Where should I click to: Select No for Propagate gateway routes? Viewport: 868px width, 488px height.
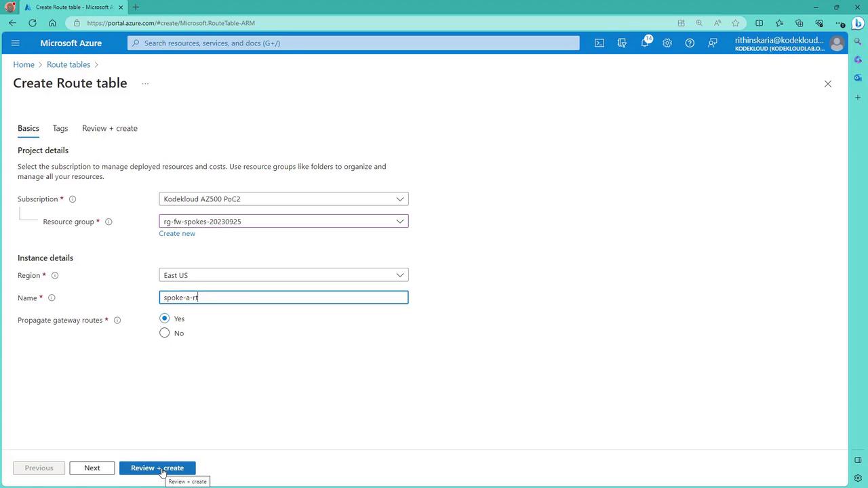(164, 333)
